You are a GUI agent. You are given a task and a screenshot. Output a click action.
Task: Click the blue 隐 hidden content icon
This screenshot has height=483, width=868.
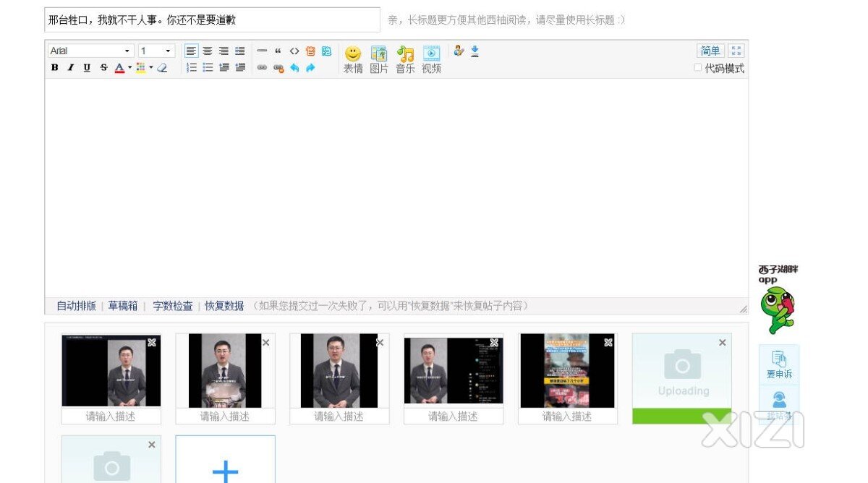click(326, 51)
